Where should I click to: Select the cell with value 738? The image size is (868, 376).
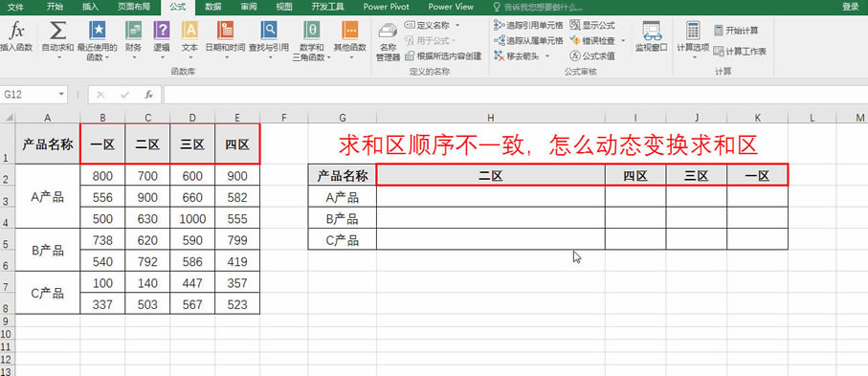click(102, 240)
